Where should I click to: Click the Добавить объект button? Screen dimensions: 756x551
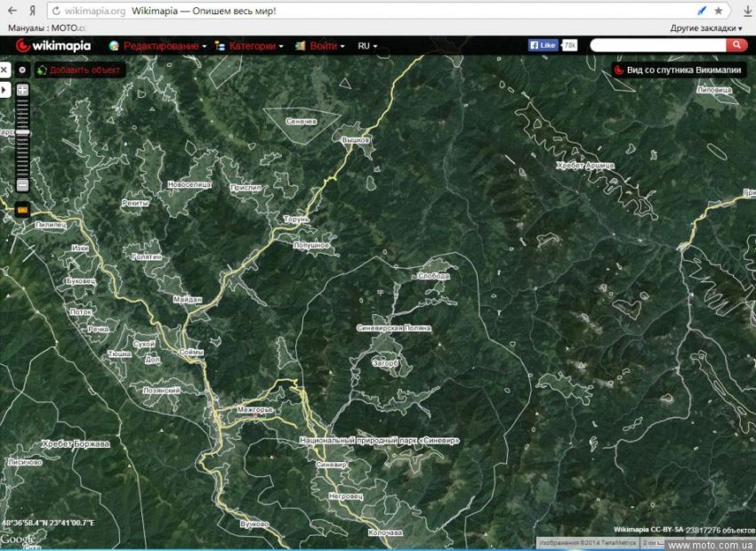point(80,69)
